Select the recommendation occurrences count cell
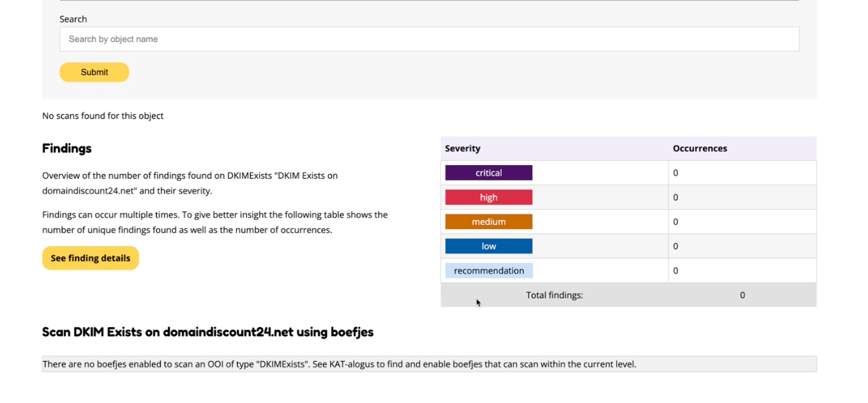Viewport: 868px width, 403px height. [675, 270]
